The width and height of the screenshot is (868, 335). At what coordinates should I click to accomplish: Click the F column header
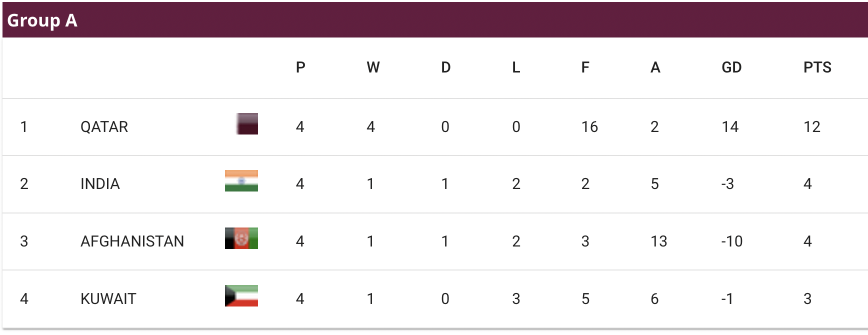point(585,67)
